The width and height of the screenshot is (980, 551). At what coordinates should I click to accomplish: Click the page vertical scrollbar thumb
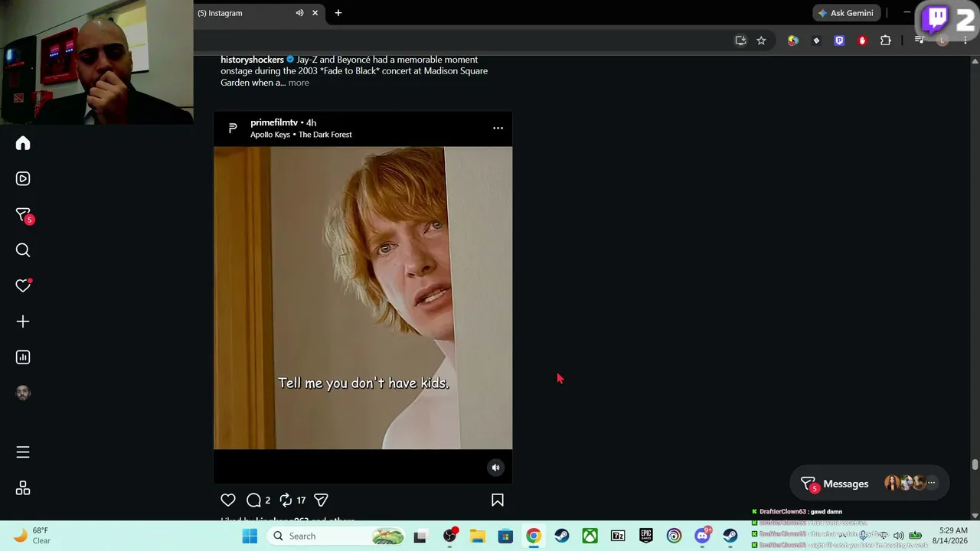(x=975, y=465)
